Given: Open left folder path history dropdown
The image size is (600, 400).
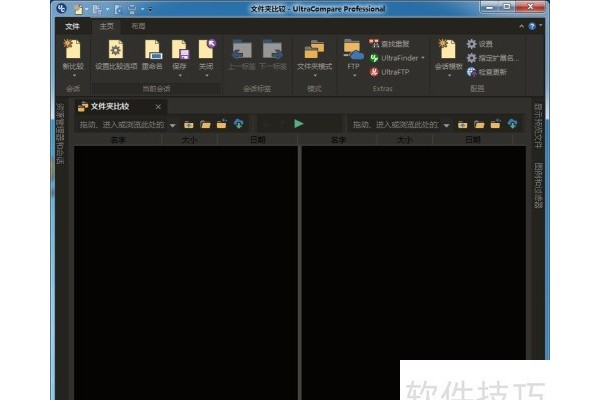Looking at the screenshot, I should tap(173, 125).
